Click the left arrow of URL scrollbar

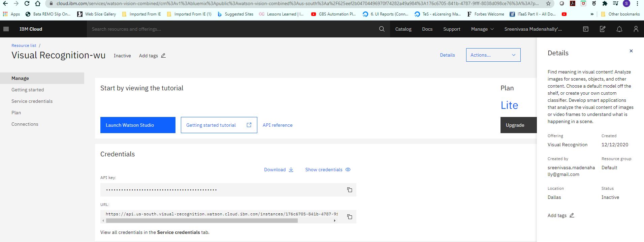[x=103, y=221]
